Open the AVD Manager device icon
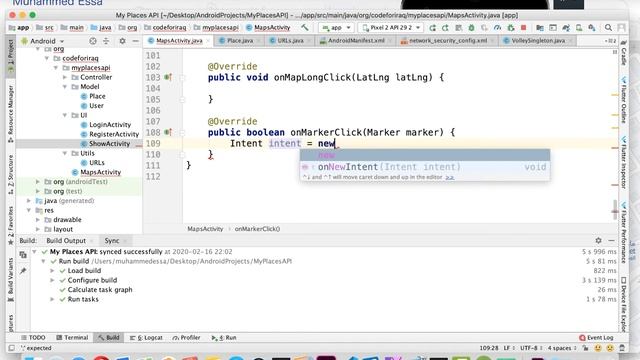The height and width of the screenshot is (360, 640). 579,28
